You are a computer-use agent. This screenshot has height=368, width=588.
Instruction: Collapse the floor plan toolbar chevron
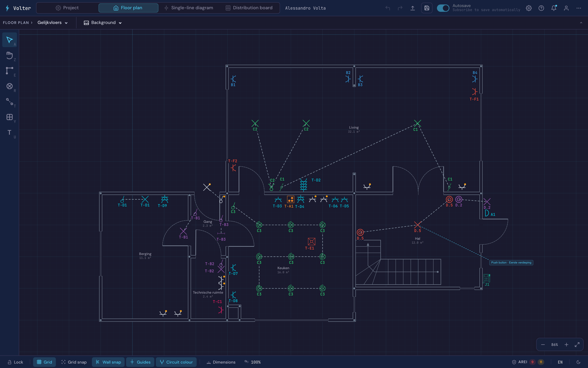(x=581, y=23)
